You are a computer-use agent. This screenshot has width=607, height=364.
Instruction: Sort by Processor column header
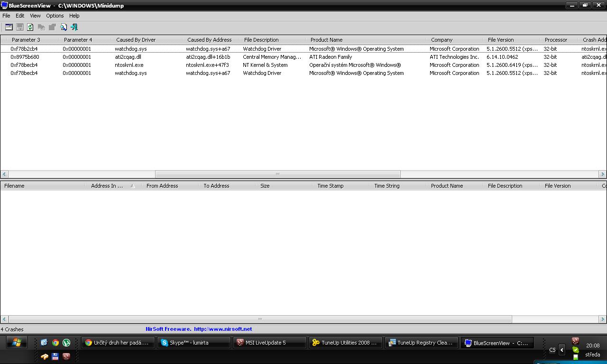click(x=560, y=40)
